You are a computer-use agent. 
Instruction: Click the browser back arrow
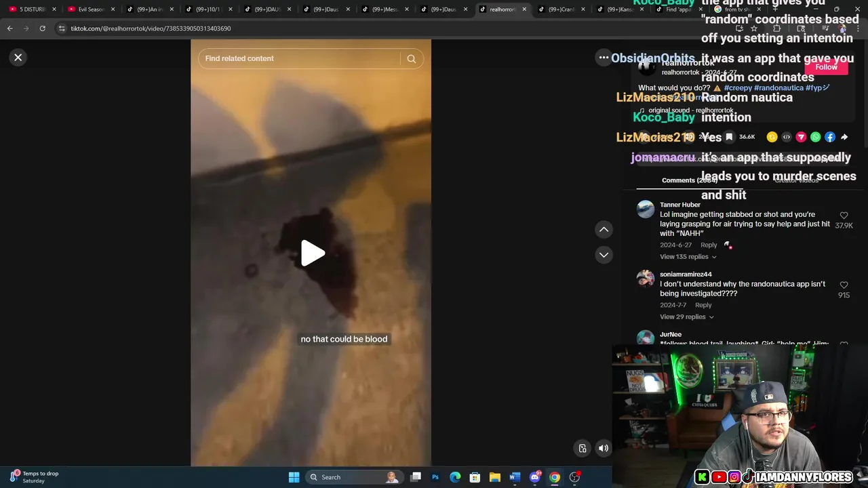point(9,28)
